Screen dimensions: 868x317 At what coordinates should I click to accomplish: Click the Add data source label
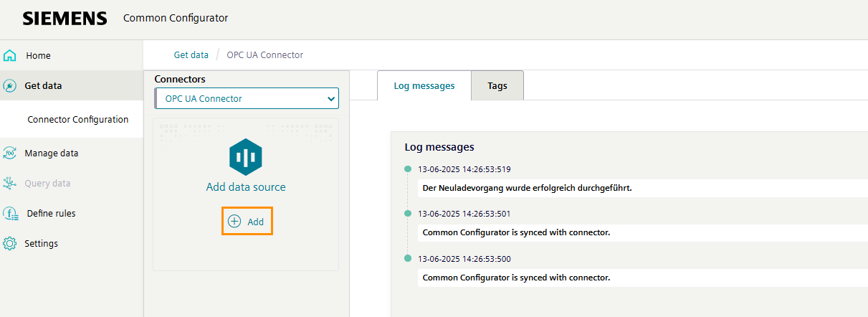point(246,186)
